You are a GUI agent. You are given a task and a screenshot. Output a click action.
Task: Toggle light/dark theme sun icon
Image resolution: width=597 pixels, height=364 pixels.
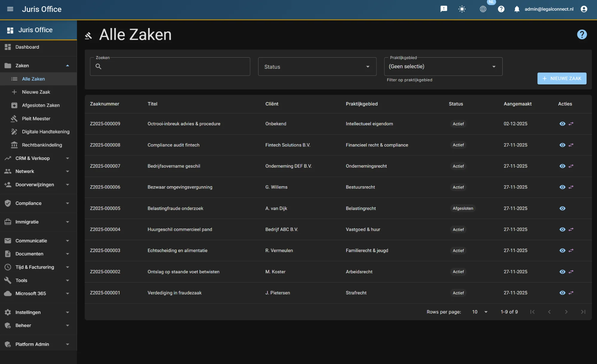(x=462, y=9)
